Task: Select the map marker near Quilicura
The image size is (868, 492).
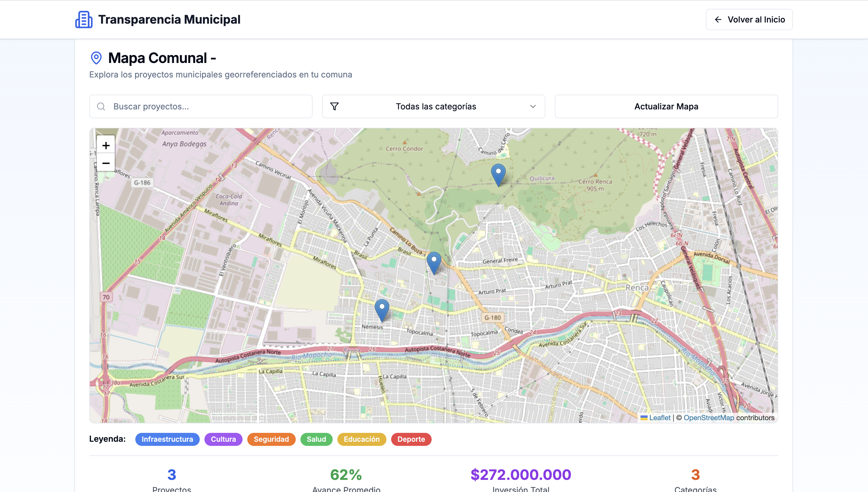Action: pyautogui.click(x=498, y=174)
